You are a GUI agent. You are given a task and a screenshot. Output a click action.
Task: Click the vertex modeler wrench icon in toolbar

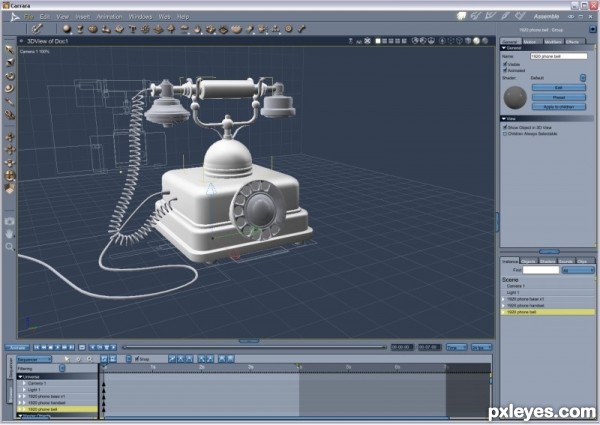tap(38, 29)
